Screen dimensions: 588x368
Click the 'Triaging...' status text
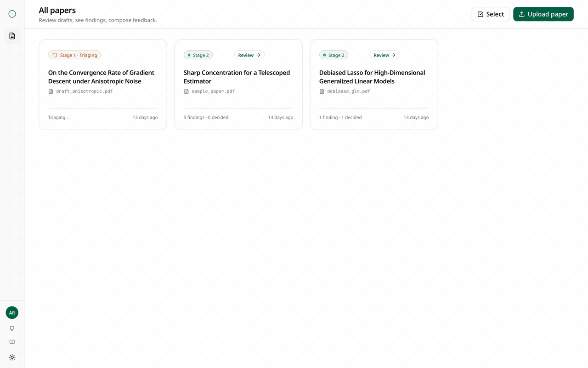[58, 118]
